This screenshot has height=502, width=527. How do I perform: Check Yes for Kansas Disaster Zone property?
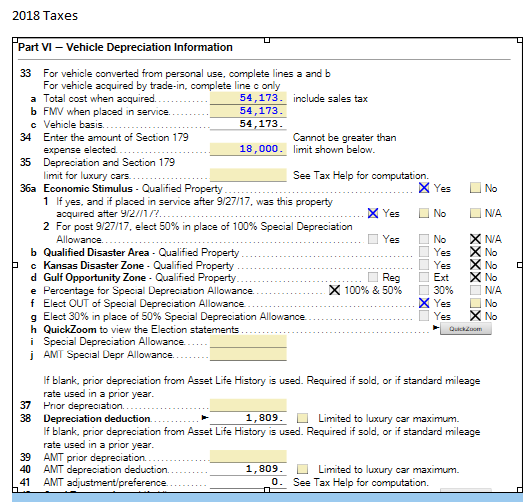[x=424, y=265]
